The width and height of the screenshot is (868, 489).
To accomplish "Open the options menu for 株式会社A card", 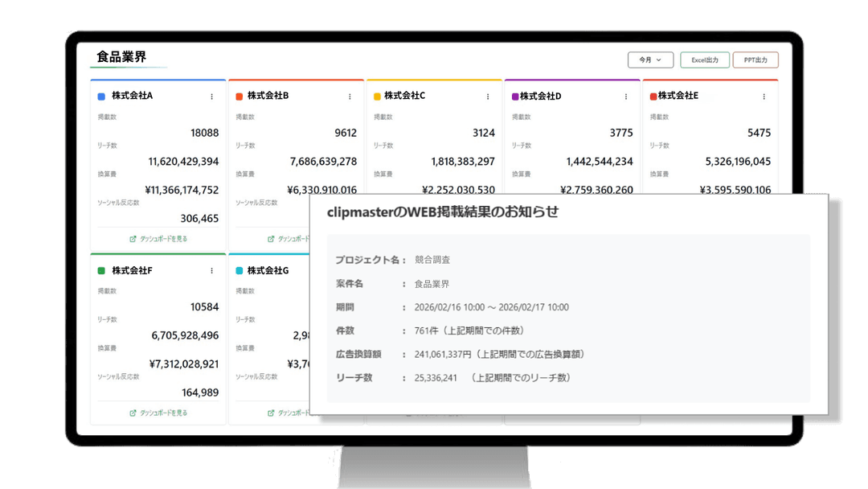I will pos(212,97).
